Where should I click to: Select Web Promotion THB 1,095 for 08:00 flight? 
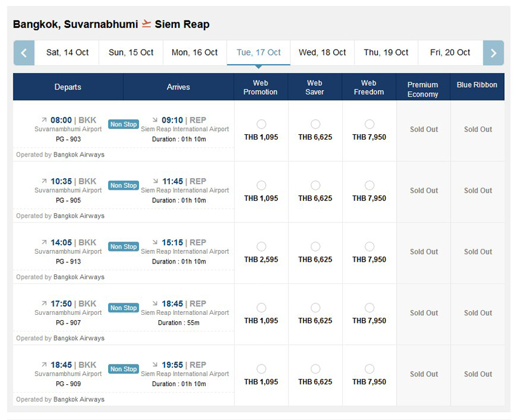(261, 124)
